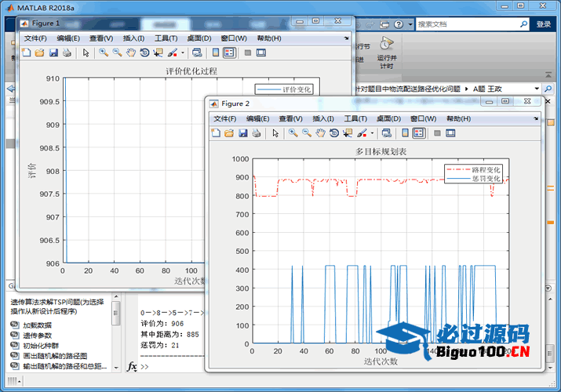Image resolution: width=561 pixels, height=392 pixels.
Task: Open the 插入(I) menu in Figure 1
Action: point(133,38)
